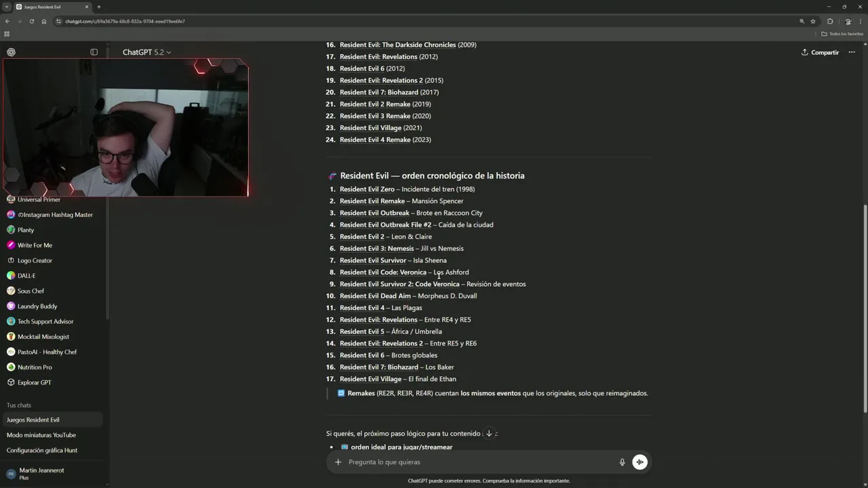The height and width of the screenshot is (488, 868).
Task: Click the Write For Me GPT icon
Action: (11, 245)
